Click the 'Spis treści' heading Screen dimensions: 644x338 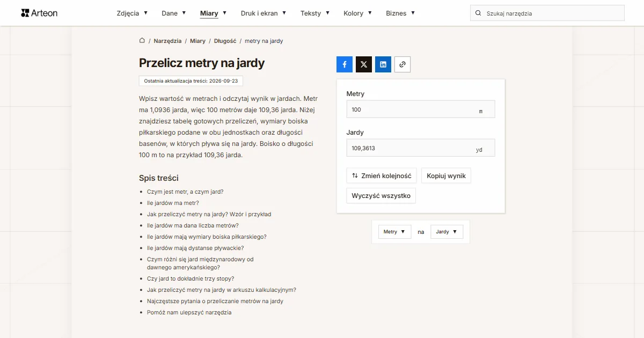(x=159, y=178)
